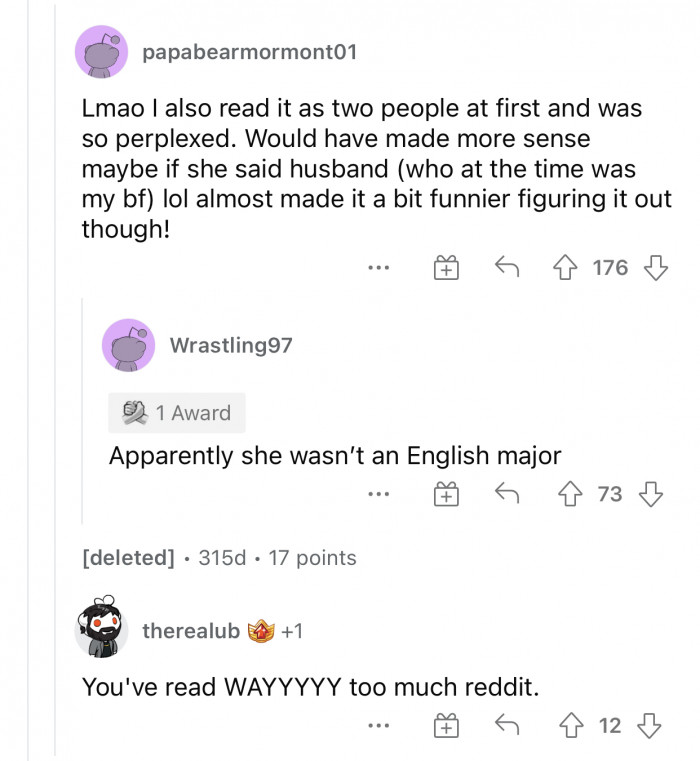Screen dimensions: 700x761
Task: Expand the collapsed deleted comment
Action: 128,557
